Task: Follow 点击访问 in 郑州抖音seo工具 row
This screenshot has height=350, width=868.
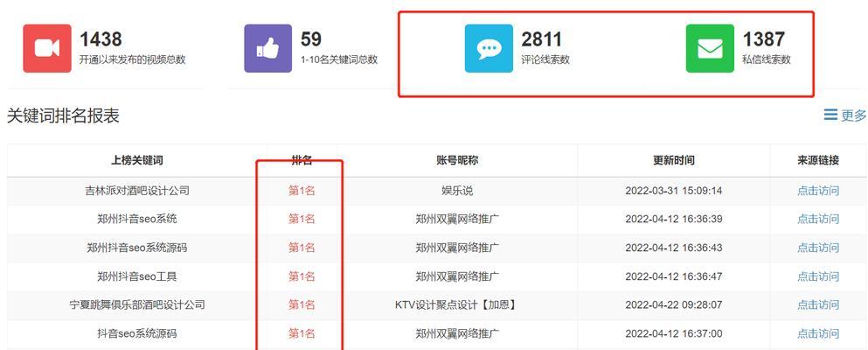Action: (818, 276)
